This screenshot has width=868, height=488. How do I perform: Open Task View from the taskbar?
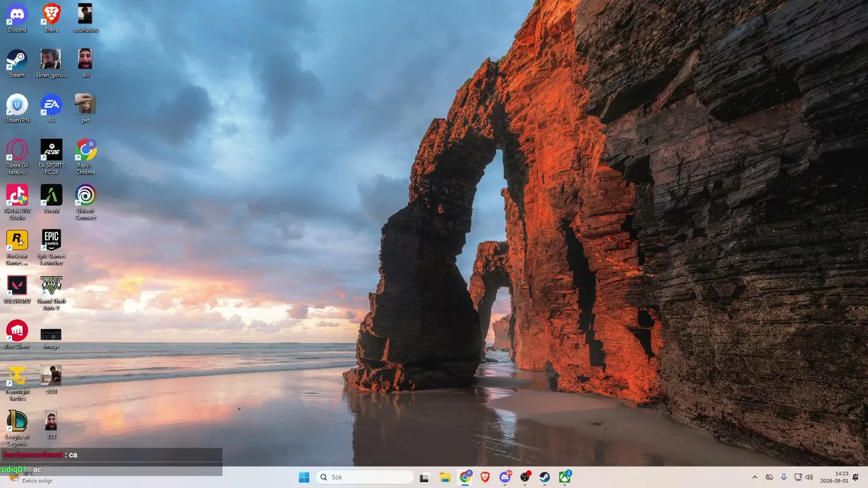425,477
